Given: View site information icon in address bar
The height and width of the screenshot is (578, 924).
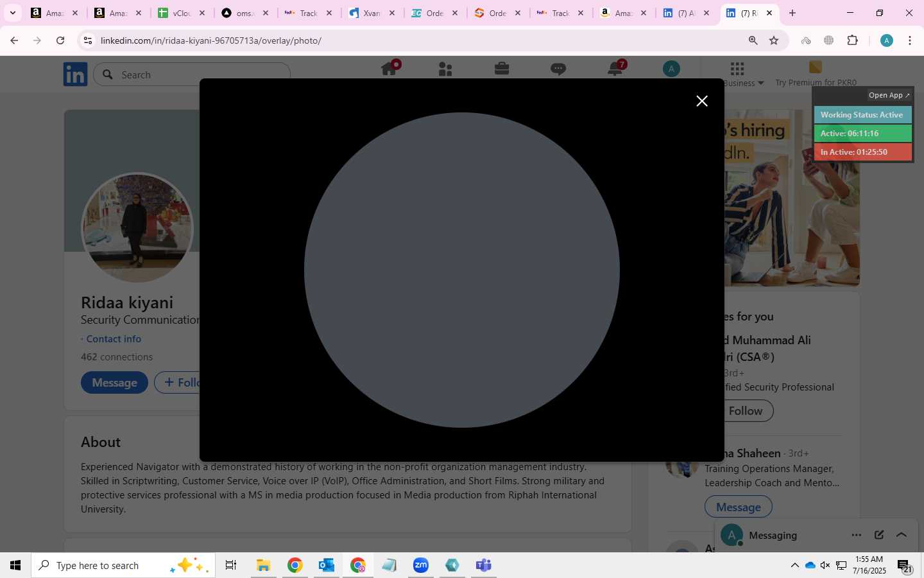Looking at the screenshot, I should click(88, 40).
